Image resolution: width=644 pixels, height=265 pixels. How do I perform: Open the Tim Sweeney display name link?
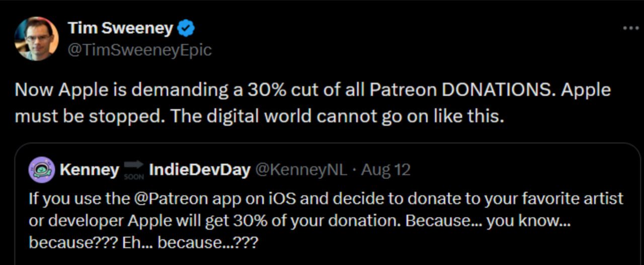[120, 29]
